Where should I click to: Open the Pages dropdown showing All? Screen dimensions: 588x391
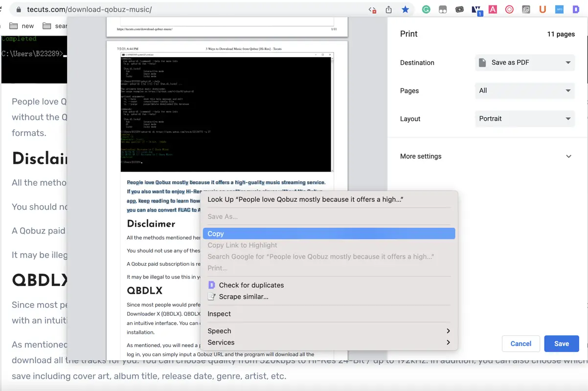(524, 90)
